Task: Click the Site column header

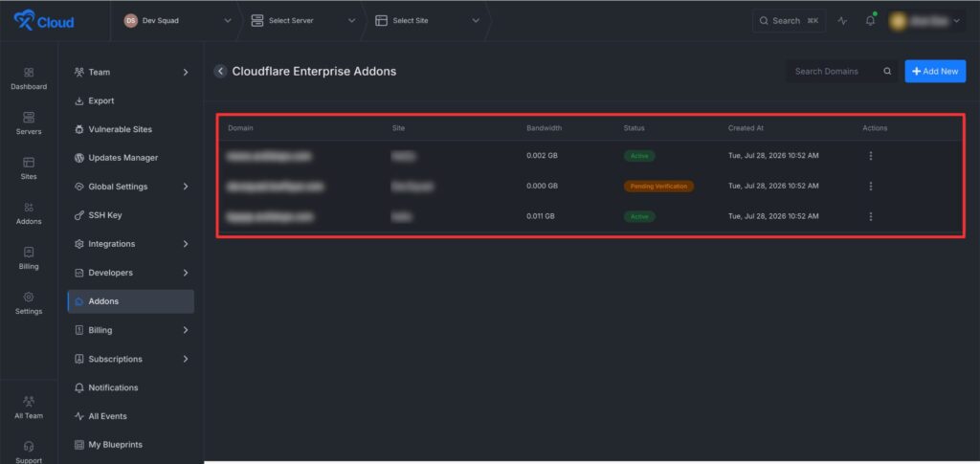Action: point(398,128)
